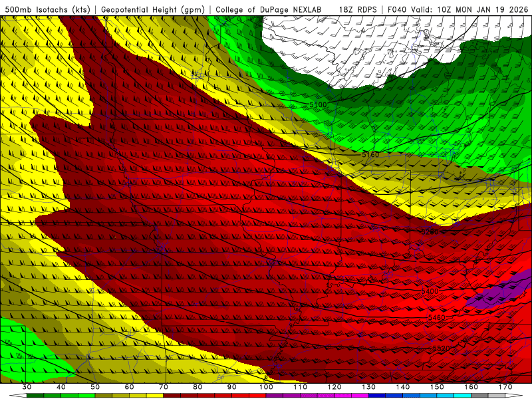The width and height of the screenshot is (532, 399).
Task: Click the 30 value on the color scale
Action: [x=27, y=387]
